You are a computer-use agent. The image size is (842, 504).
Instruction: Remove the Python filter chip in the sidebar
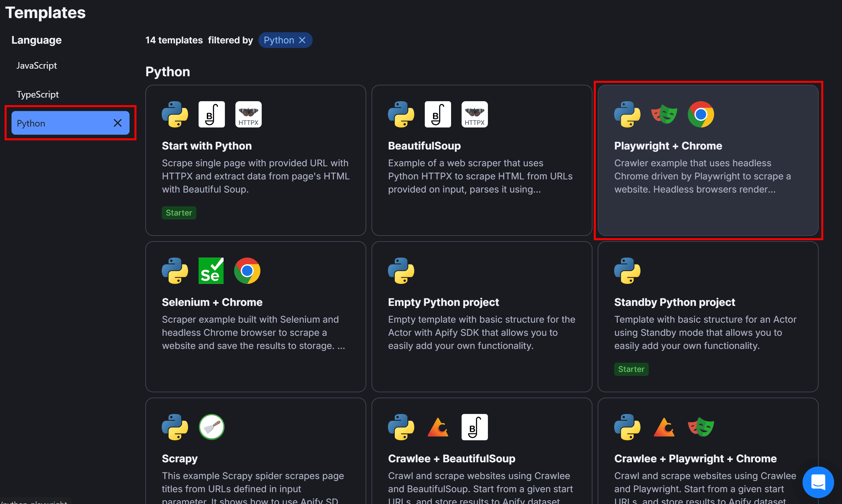point(118,123)
